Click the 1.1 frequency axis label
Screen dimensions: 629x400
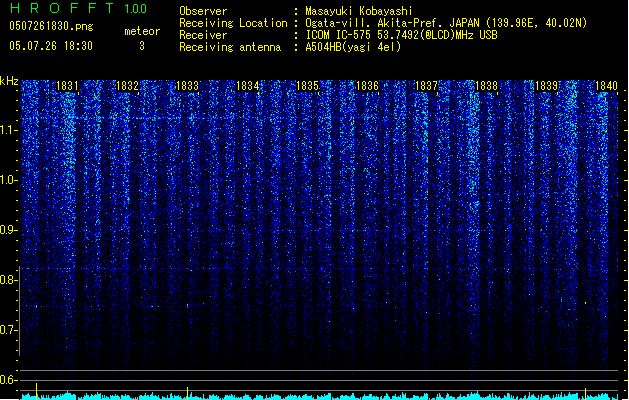[8, 130]
